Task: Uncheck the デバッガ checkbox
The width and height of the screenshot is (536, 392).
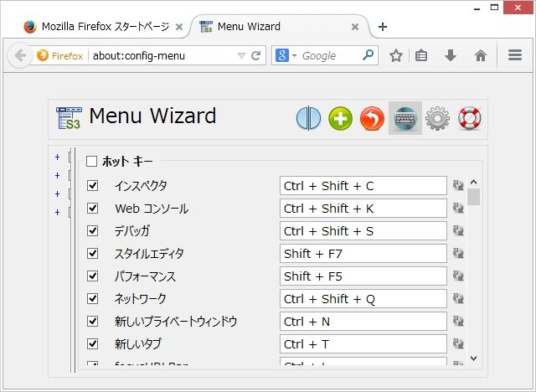Action: coord(93,230)
